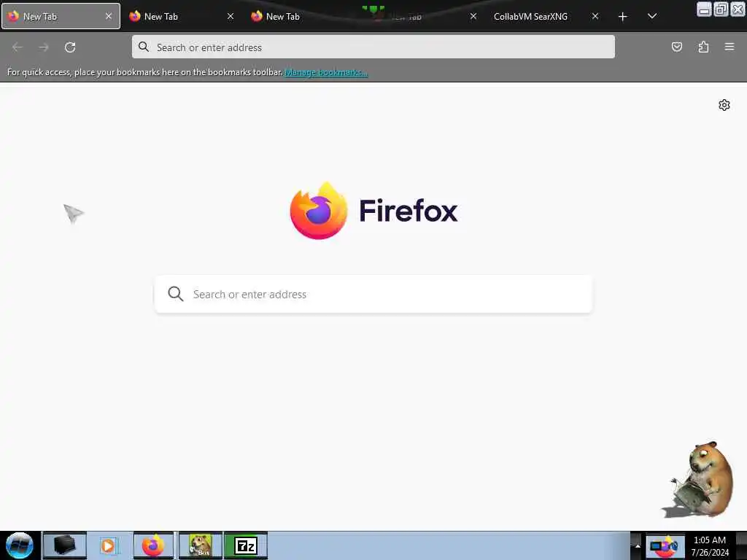Go back using the back arrow
The image size is (747, 560).
(18, 47)
